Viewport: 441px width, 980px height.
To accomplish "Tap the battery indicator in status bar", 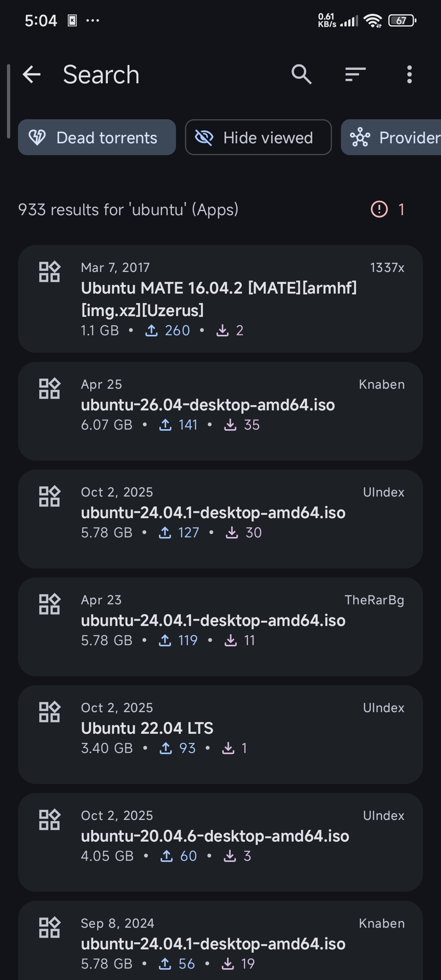I will coord(402,20).
